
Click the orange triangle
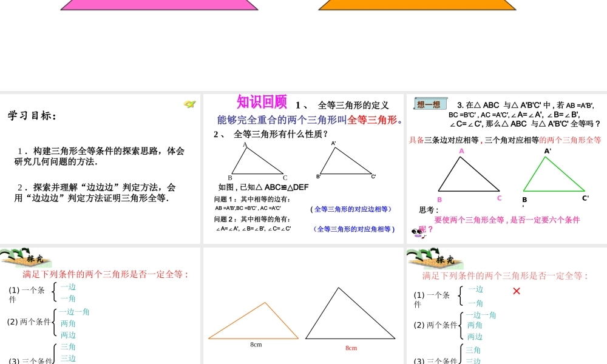tap(253, 321)
